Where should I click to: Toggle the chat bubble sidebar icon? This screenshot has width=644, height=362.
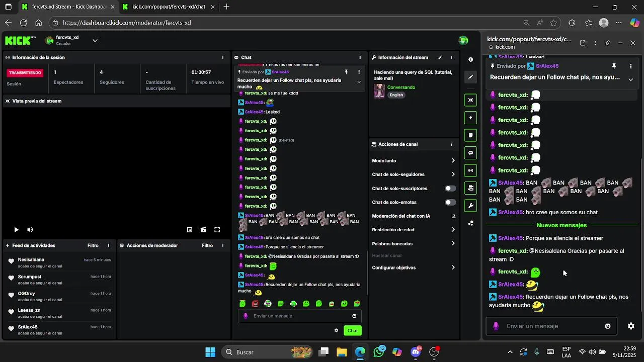point(470,153)
